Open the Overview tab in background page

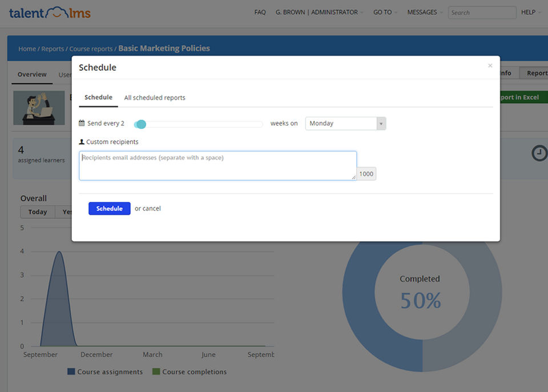(x=32, y=74)
